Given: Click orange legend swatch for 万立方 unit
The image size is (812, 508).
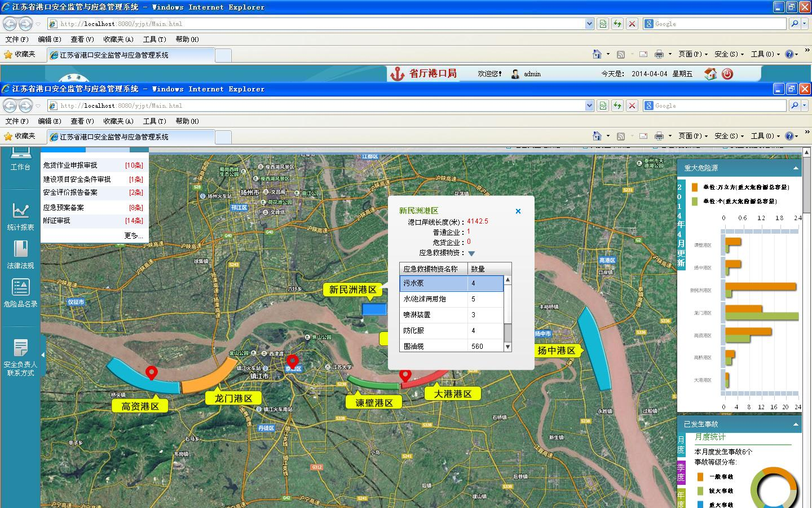Looking at the screenshot, I should [695, 187].
